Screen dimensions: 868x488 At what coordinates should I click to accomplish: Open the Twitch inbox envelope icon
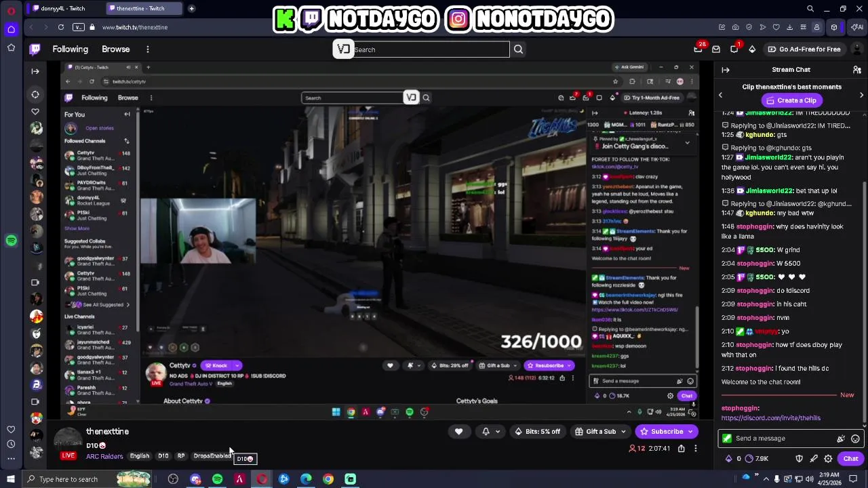click(x=716, y=49)
